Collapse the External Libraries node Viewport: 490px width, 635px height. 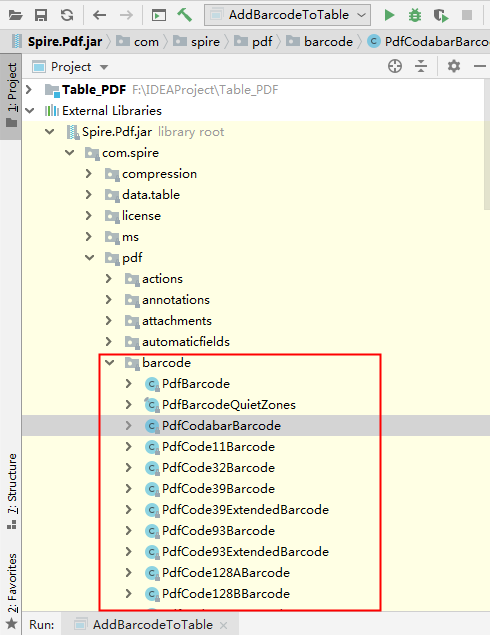30,111
